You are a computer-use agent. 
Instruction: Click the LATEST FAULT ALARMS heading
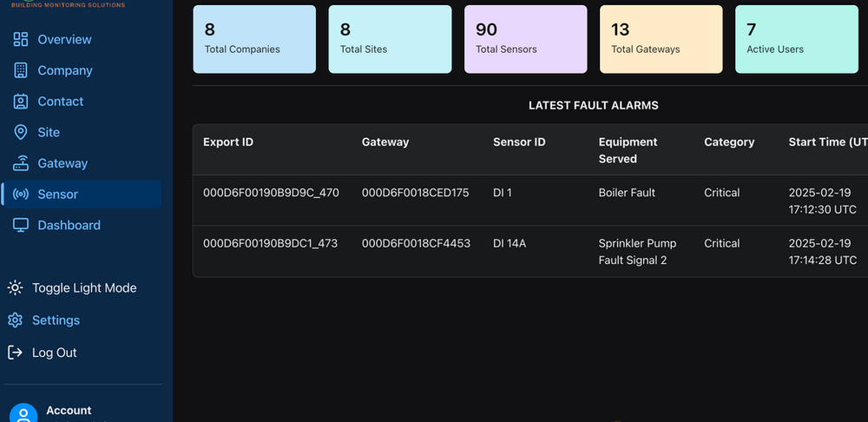(594, 106)
